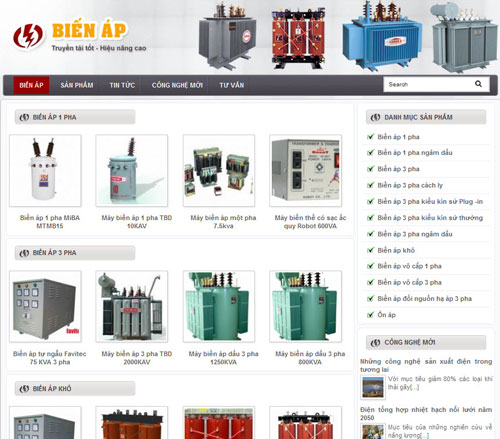The image size is (500, 439).
Task: Open Máy biến thế Robot 600VA product image
Action: pos(305,171)
